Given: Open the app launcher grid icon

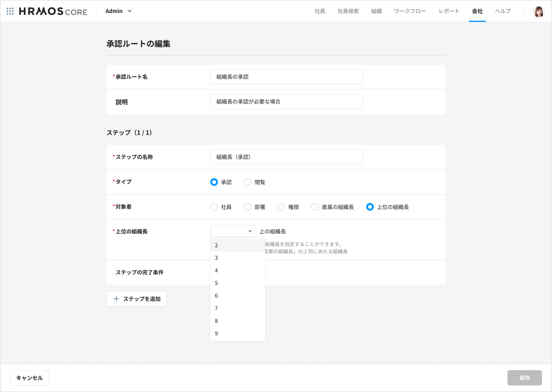Looking at the screenshot, I should pos(10,11).
